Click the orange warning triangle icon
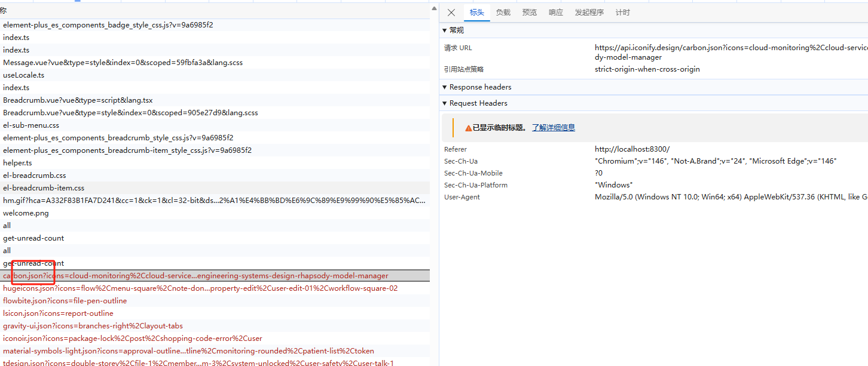 click(469, 128)
